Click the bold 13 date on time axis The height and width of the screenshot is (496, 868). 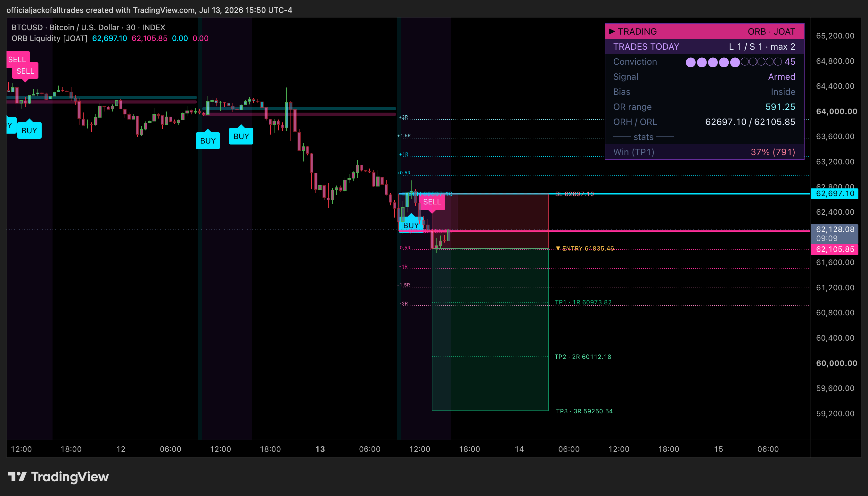[320, 449]
